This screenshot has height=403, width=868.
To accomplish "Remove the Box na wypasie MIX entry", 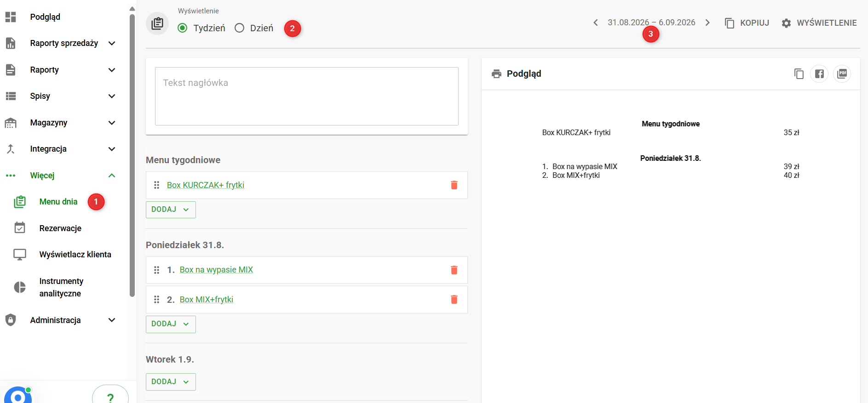I will 454,270.
